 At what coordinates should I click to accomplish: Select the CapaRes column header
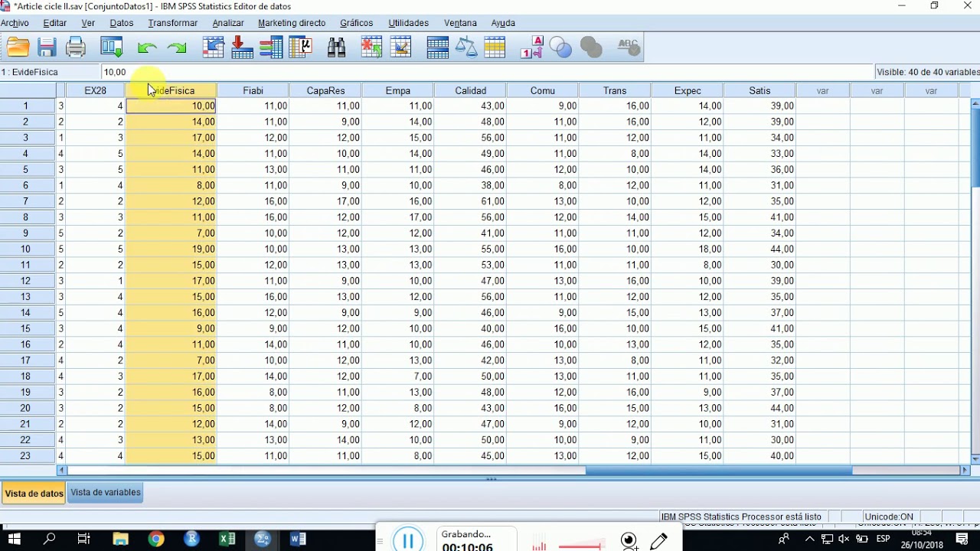(x=326, y=90)
